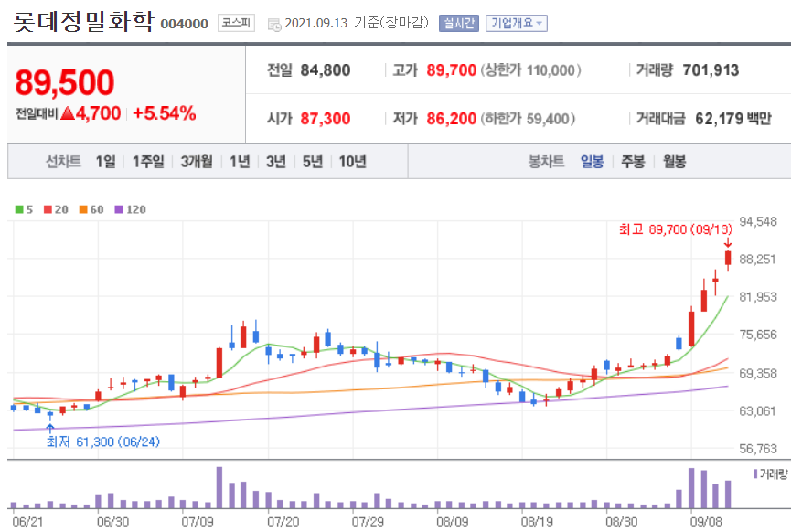Screen dimensions: 791x532
Task: Click the 거래량 volume legend marker
Action: [755, 474]
